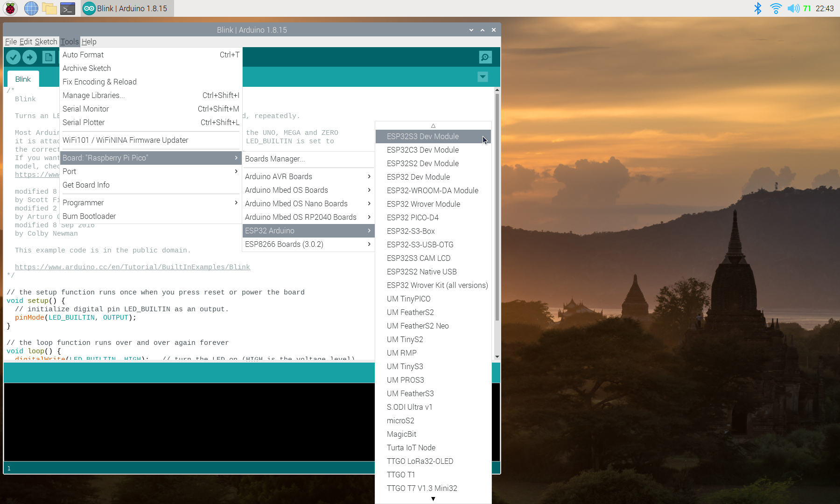
Task: Select ESP32S2 Dev Module board
Action: click(x=433, y=163)
